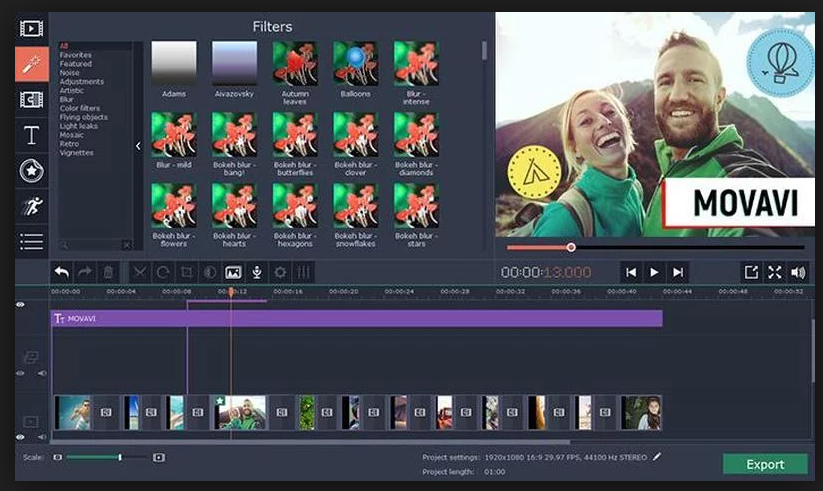Click the zoom in timeline scale icon
823x491 pixels.
pos(159,457)
